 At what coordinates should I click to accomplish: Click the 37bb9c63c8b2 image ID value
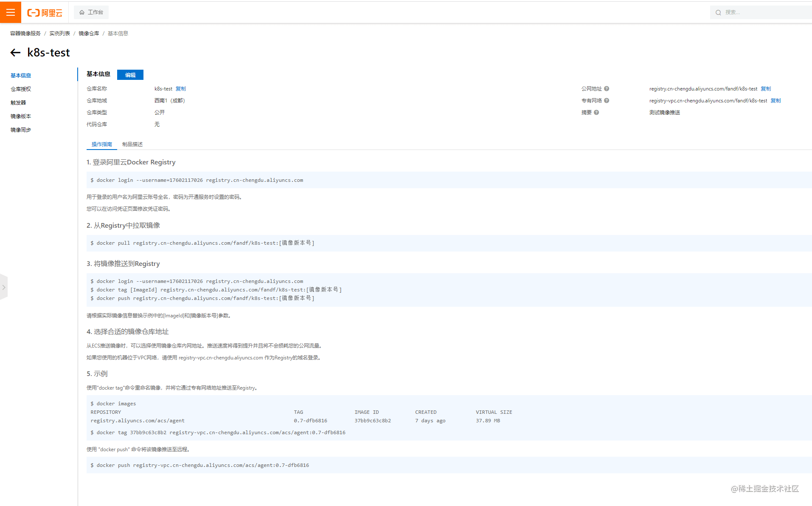tap(373, 421)
